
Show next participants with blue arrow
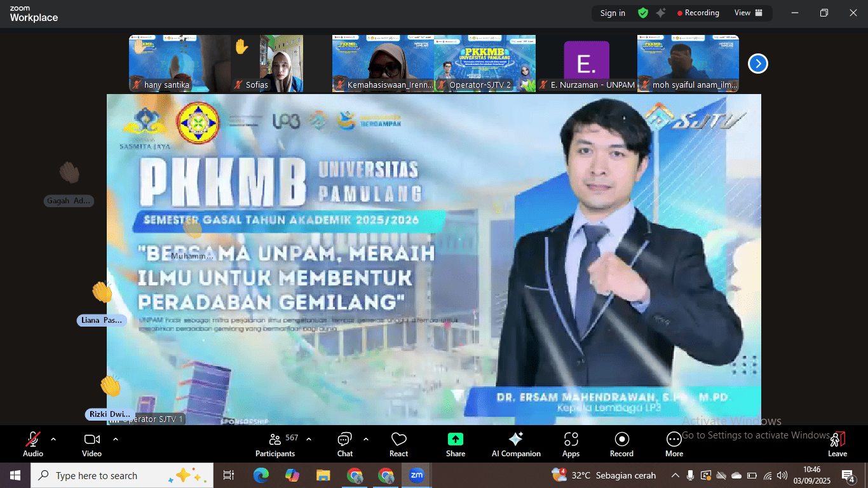click(x=758, y=64)
